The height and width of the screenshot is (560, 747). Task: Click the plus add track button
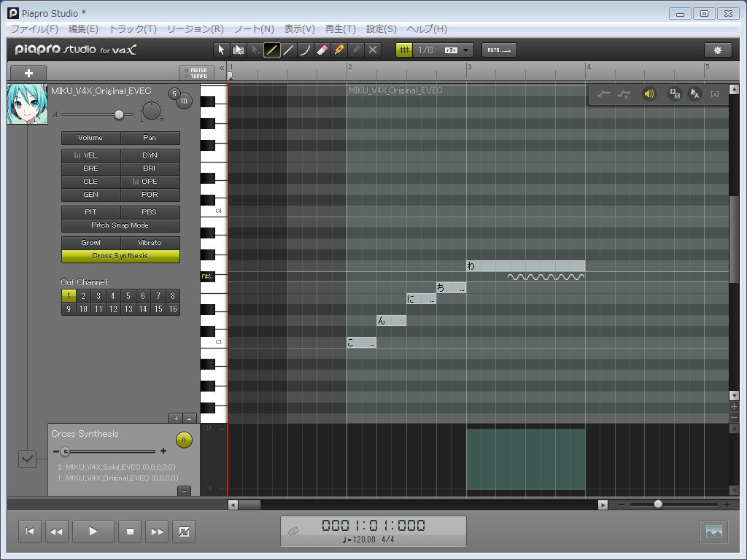[x=28, y=73]
